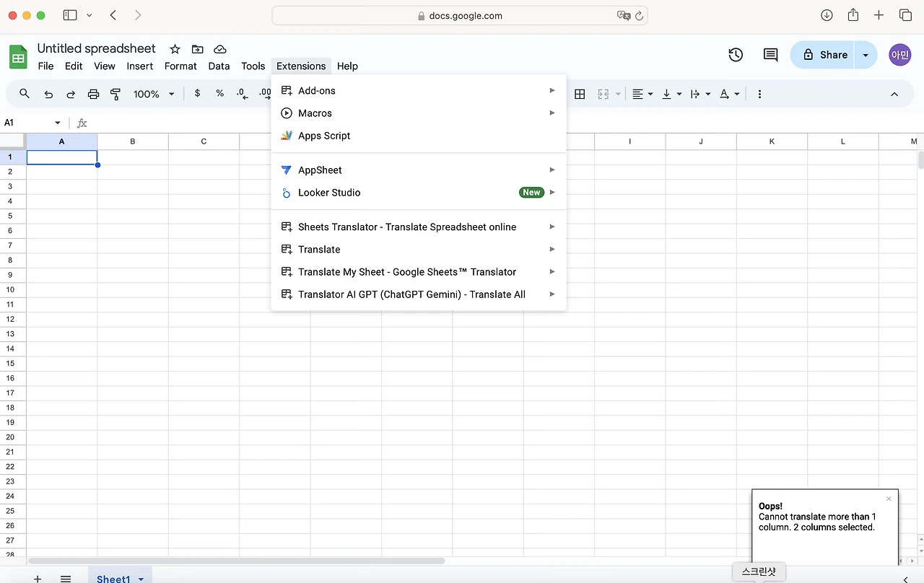Image resolution: width=924 pixels, height=583 pixels.
Task: Open Translate My Sheet add-on submenu
Action: point(419,272)
